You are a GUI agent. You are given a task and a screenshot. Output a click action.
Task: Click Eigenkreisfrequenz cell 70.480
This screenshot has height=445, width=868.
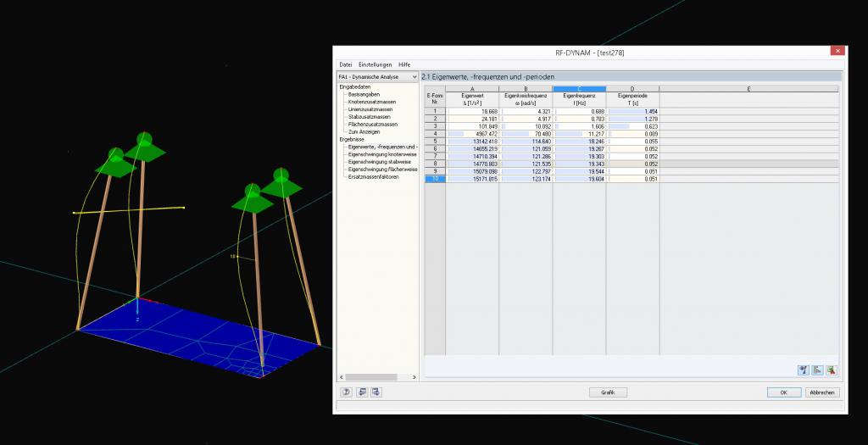tap(526, 134)
